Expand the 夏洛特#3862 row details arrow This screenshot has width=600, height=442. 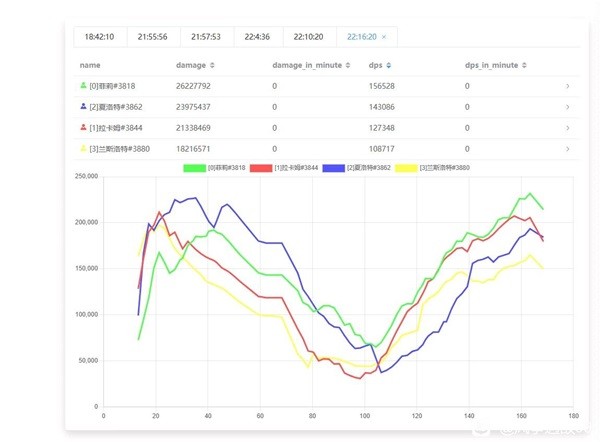click(568, 107)
